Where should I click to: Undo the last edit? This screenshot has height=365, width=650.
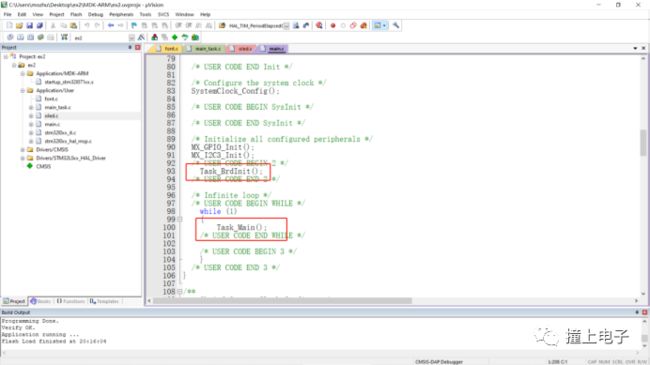pyautogui.click(x=87, y=26)
